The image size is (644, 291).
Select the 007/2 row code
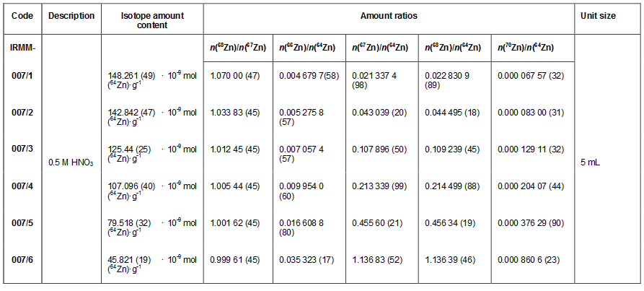pyautogui.click(x=17, y=112)
